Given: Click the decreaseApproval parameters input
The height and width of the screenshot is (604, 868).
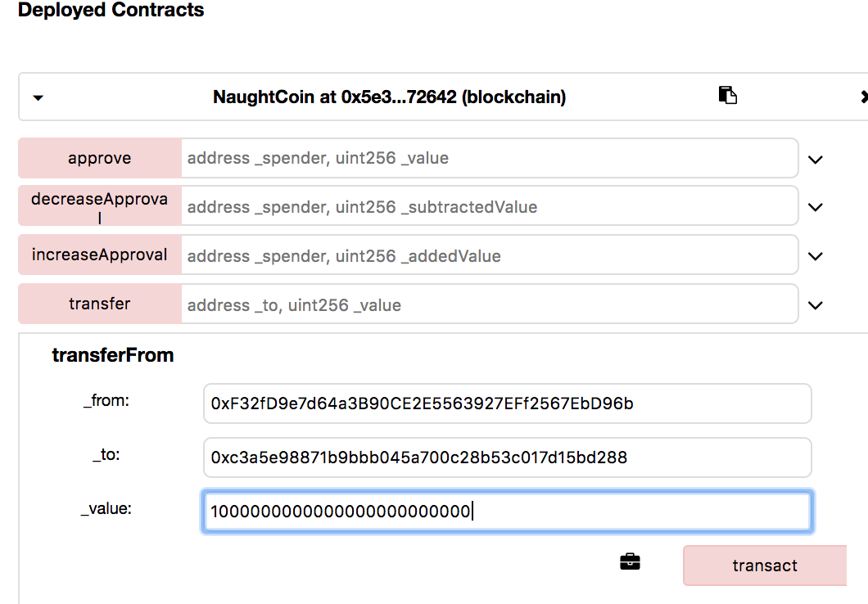Looking at the screenshot, I should (x=489, y=207).
